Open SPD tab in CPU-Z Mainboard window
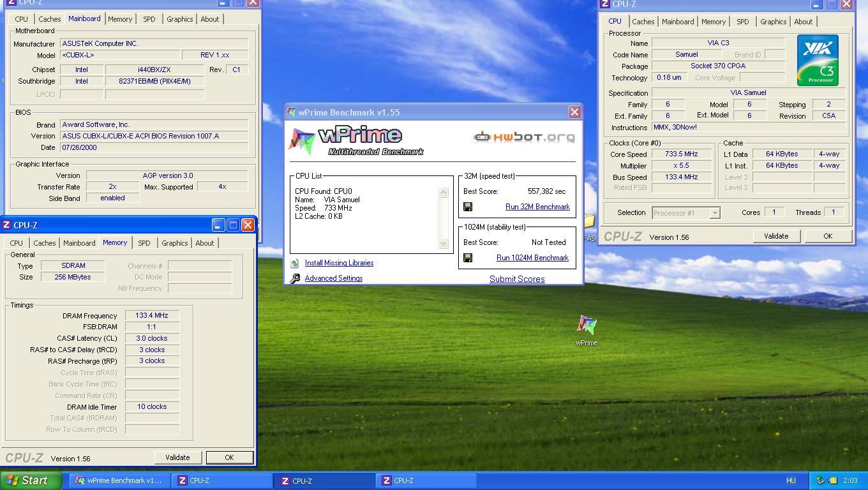This screenshot has height=490, width=868. [x=149, y=19]
